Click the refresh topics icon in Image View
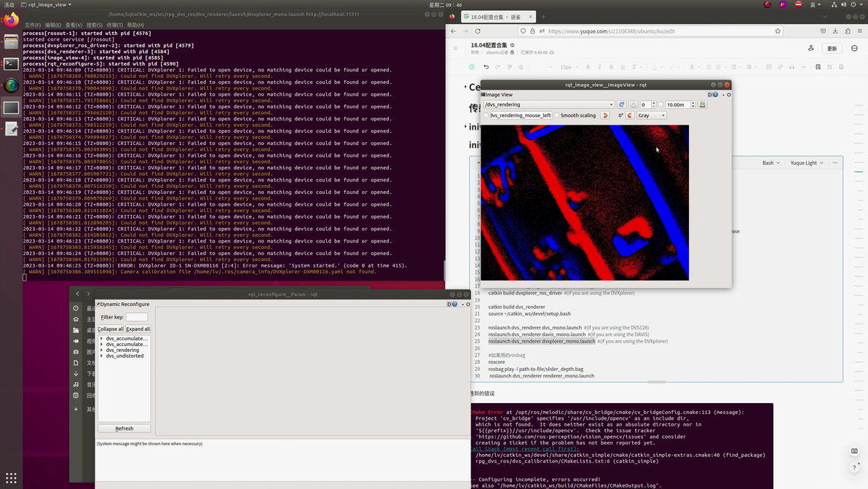The width and height of the screenshot is (868, 489). coord(622,105)
